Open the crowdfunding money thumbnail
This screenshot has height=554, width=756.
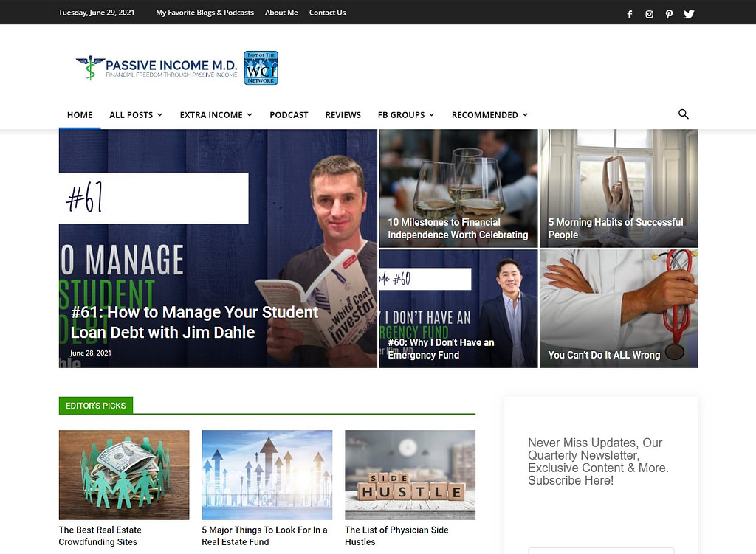(x=124, y=475)
